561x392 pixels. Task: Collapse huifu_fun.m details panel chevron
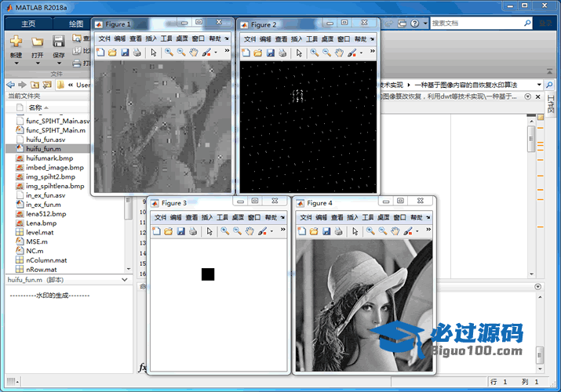[x=125, y=280]
